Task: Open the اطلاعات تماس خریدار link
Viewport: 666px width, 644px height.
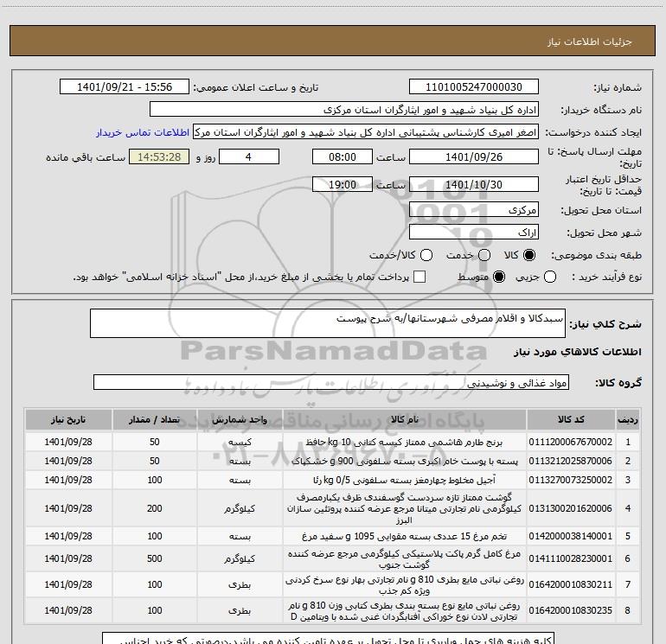Action: 143,132
